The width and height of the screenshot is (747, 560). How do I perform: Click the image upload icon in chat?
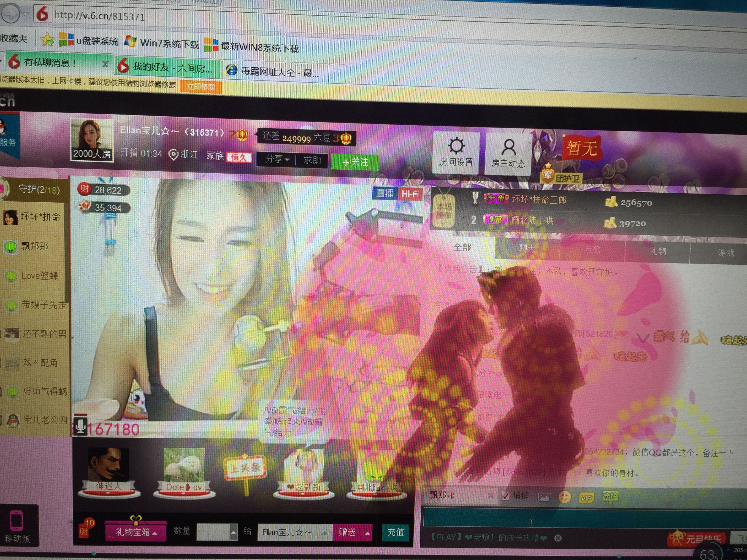pyautogui.click(x=544, y=497)
